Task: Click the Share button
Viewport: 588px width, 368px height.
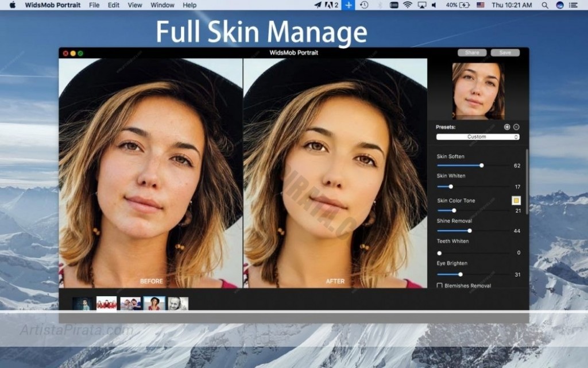Action: 472,53
